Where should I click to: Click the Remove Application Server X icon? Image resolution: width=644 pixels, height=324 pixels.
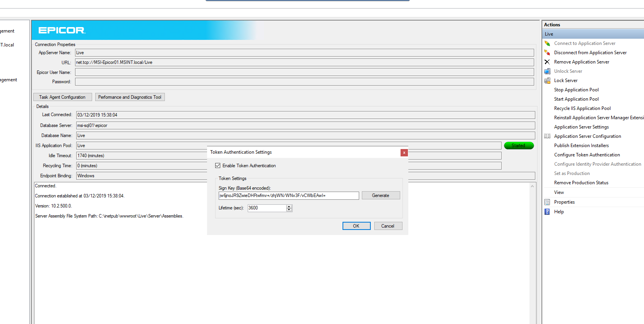[547, 62]
